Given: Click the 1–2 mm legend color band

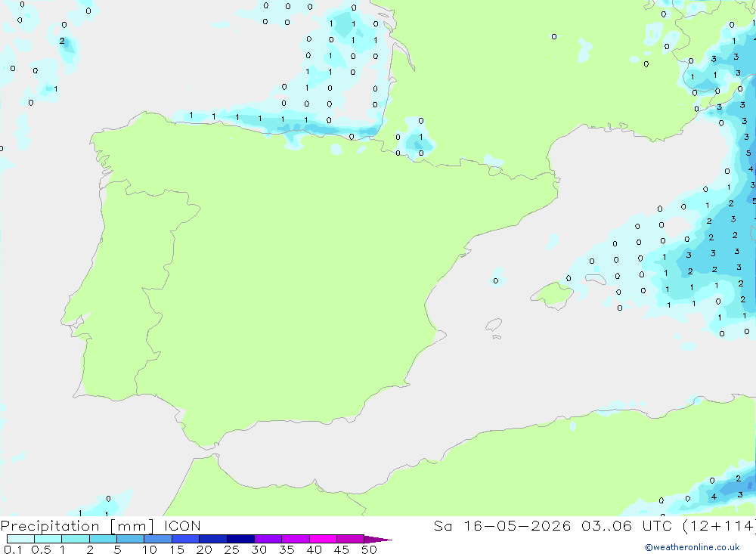Looking at the screenshot, I should click(76, 539).
